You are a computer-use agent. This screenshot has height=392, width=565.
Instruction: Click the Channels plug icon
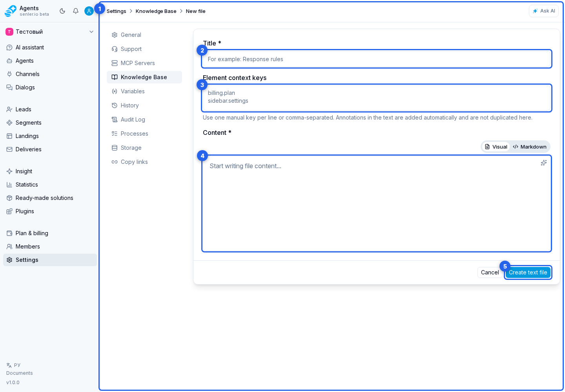pyautogui.click(x=9, y=74)
